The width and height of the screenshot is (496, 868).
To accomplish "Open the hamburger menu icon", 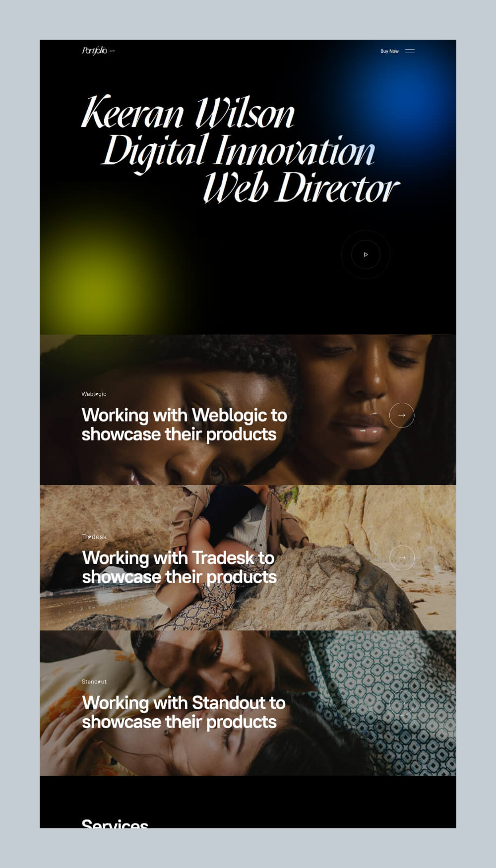I will [410, 51].
